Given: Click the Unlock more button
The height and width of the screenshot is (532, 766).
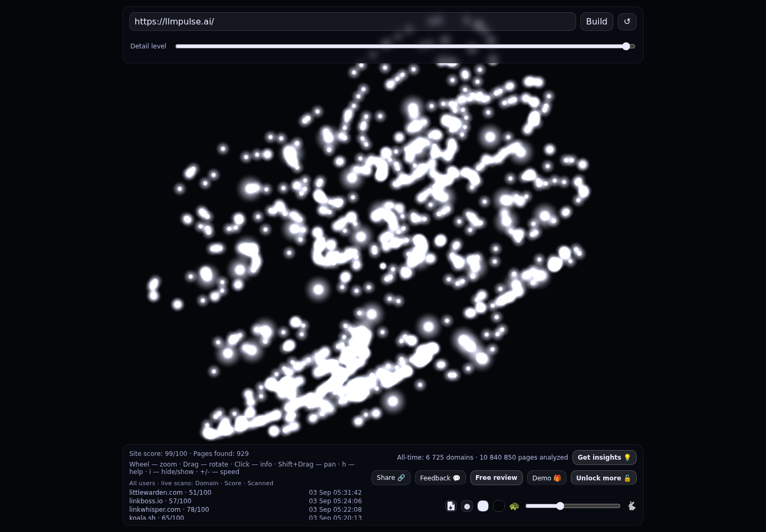Looking at the screenshot, I should tap(604, 478).
